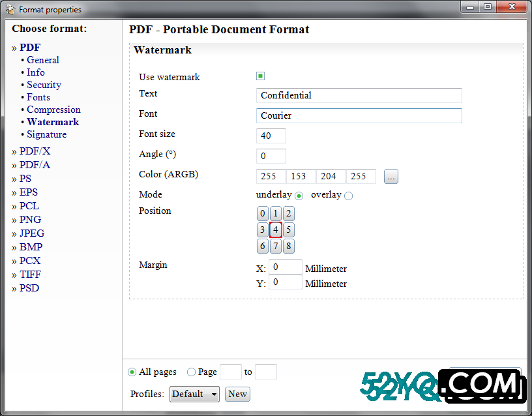Select watermark position 7
This screenshot has width=532, height=416.
[276, 246]
